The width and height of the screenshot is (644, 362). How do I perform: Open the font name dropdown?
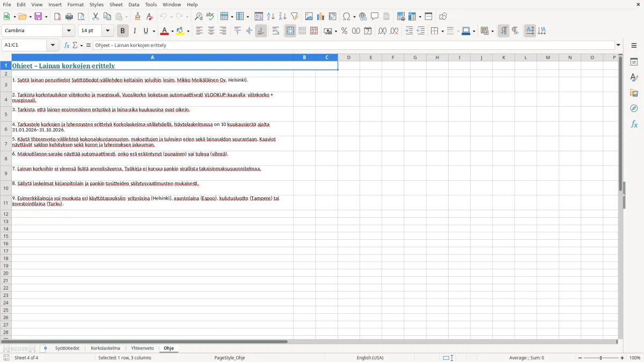tap(69, 31)
